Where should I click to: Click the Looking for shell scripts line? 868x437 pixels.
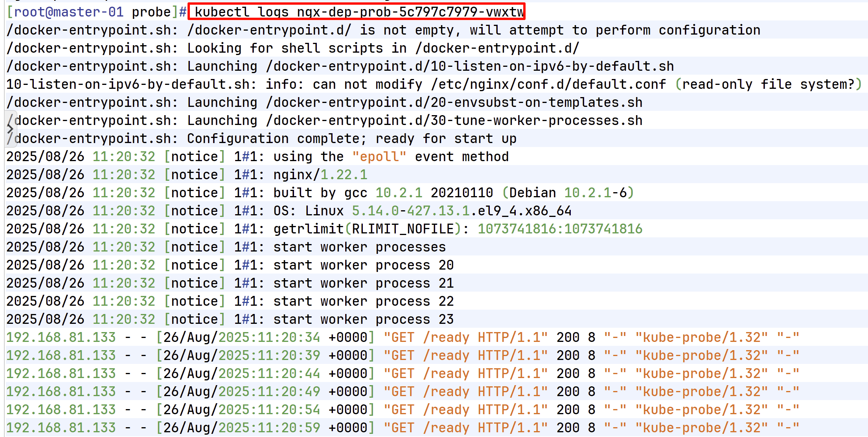tap(293, 48)
